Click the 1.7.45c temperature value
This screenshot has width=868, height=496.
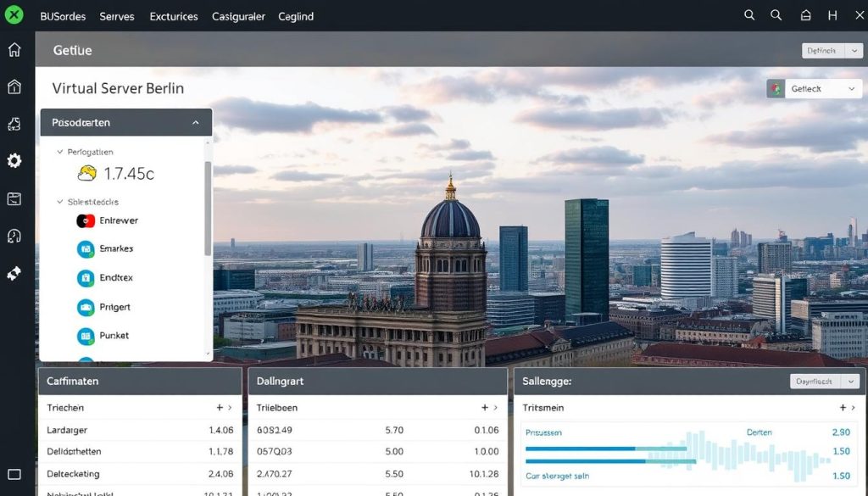(129, 174)
